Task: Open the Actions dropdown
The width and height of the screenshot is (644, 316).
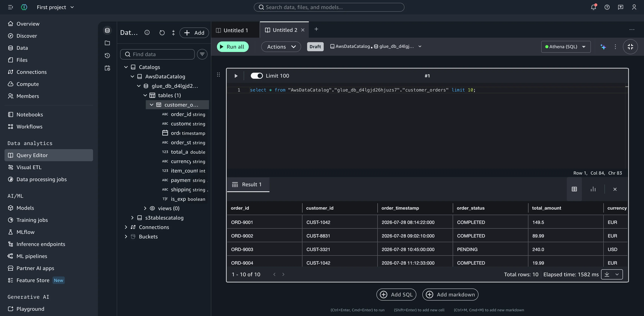Action: 281,47
